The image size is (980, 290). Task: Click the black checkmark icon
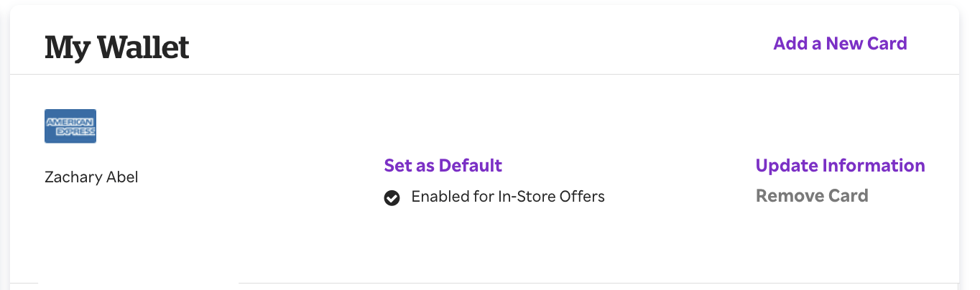pyautogui.click(x=392, y=197)
